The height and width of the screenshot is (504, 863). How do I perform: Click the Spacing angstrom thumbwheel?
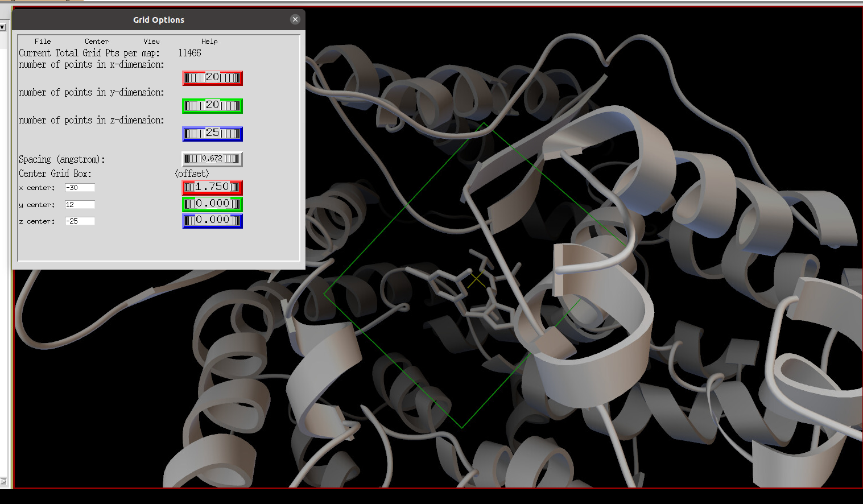click(212, 159)
